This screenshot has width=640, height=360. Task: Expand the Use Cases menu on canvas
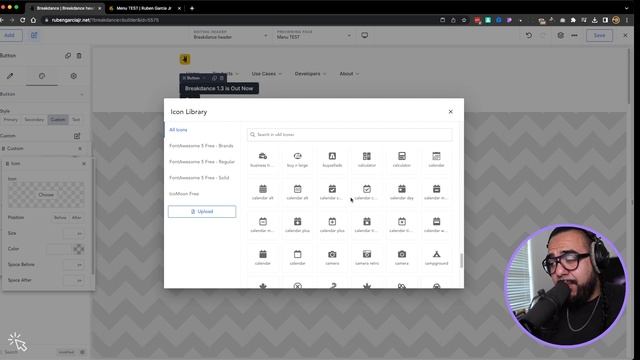(x=267, y=74)
